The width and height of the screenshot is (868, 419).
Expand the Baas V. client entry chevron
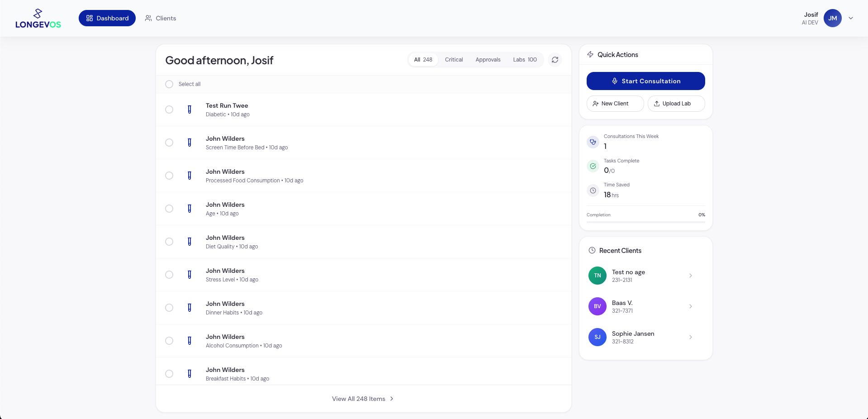(690, 306)
